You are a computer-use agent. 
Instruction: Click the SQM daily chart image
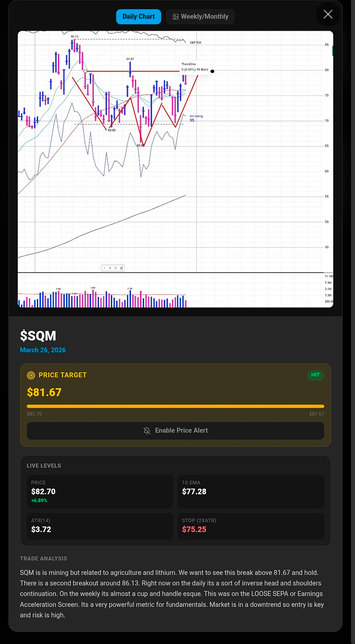point(175,169)
